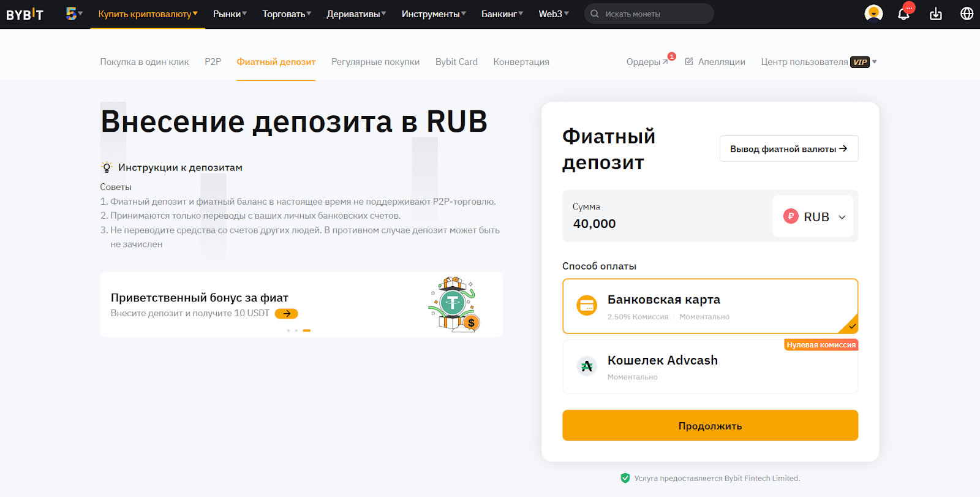This screenshot has width=980, height=497.
Task: Click the Сумма amount input field
Action: 668,216
